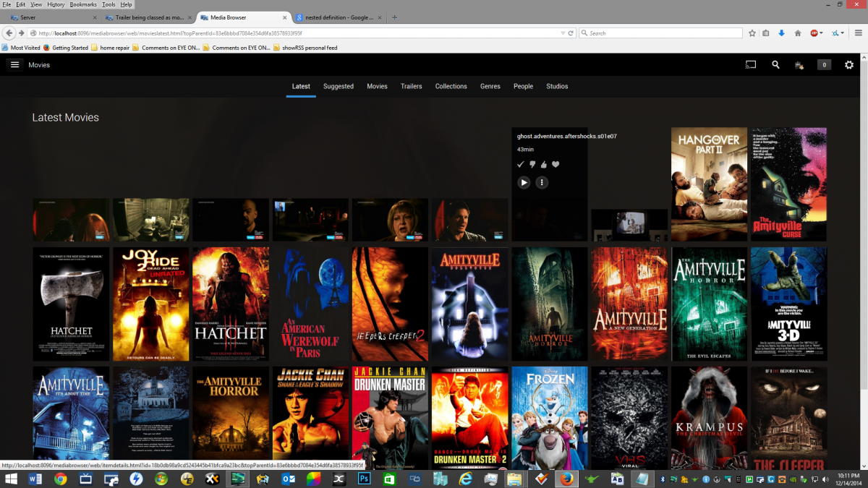Click the URL address field
The height and width of the screenshot is (488, 868).
[297, 33]
